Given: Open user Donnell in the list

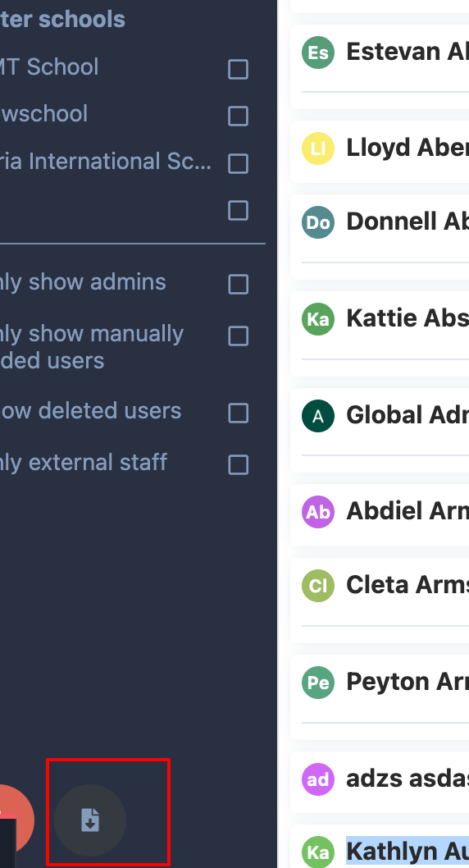Looking at the screenshot, I should pyautogui.click(x=408, y=221).
